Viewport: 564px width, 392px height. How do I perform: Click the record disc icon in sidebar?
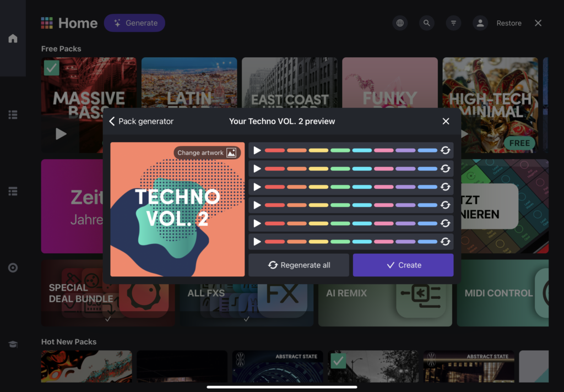pyautogui.click(x=13, y=268)
